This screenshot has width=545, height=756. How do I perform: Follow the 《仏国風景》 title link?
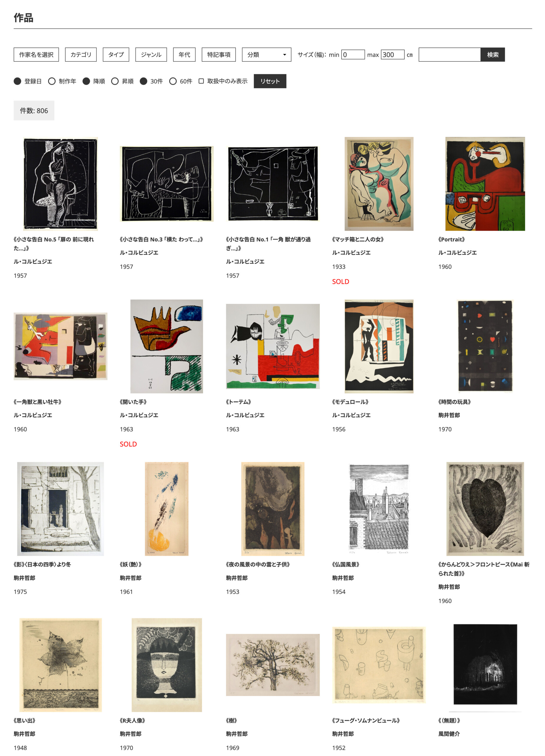pyautogui.click(x=346, y=564)
